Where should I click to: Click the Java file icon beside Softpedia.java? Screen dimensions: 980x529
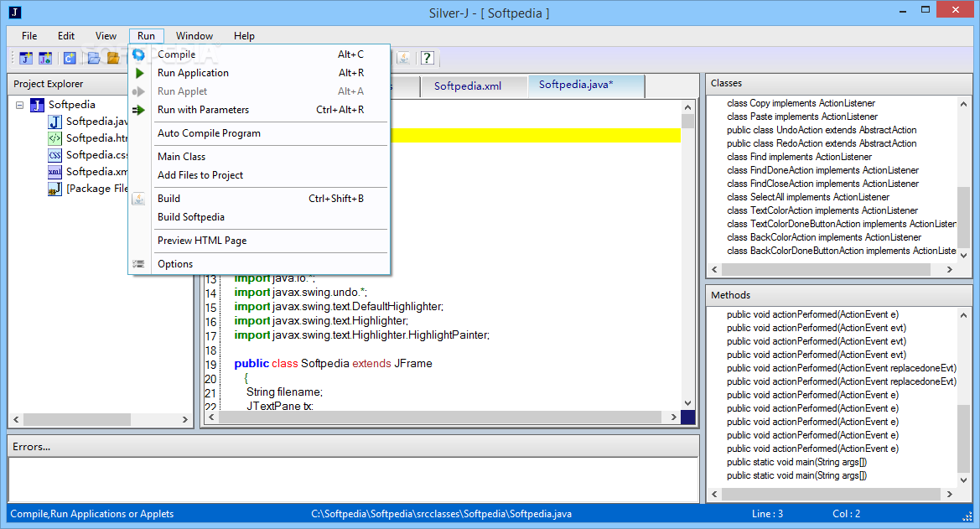[55, 122]
